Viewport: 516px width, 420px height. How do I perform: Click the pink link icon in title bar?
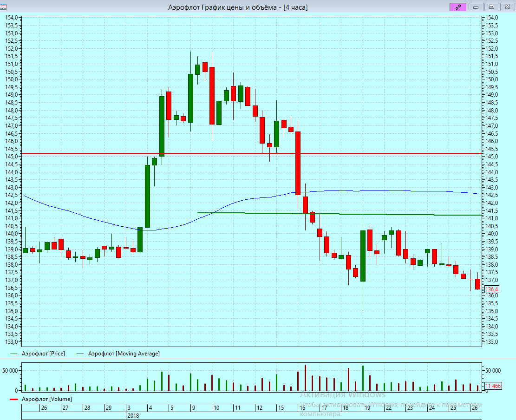458,7
